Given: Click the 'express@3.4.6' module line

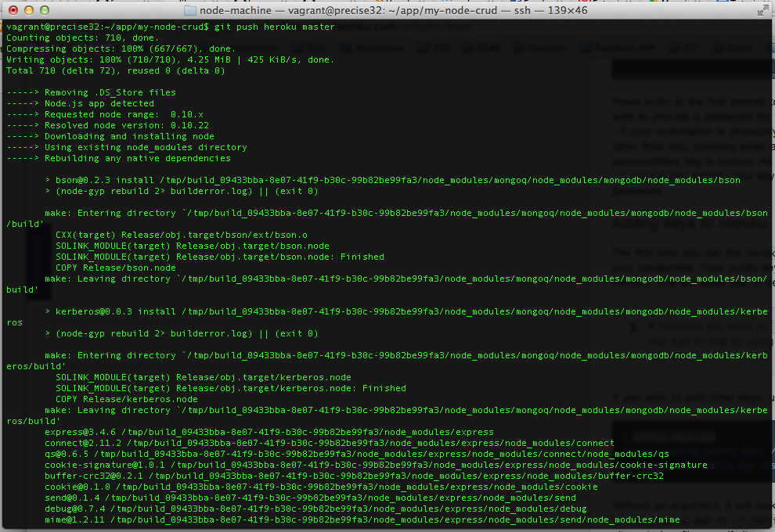Looking at the screenshot, I should click(x=269, y=432).
